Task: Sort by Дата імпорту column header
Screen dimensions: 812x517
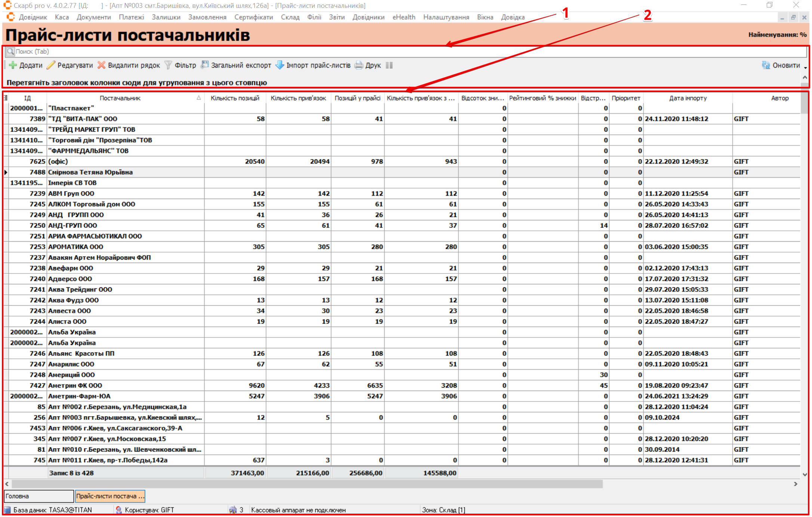Action: pos(688,98)
